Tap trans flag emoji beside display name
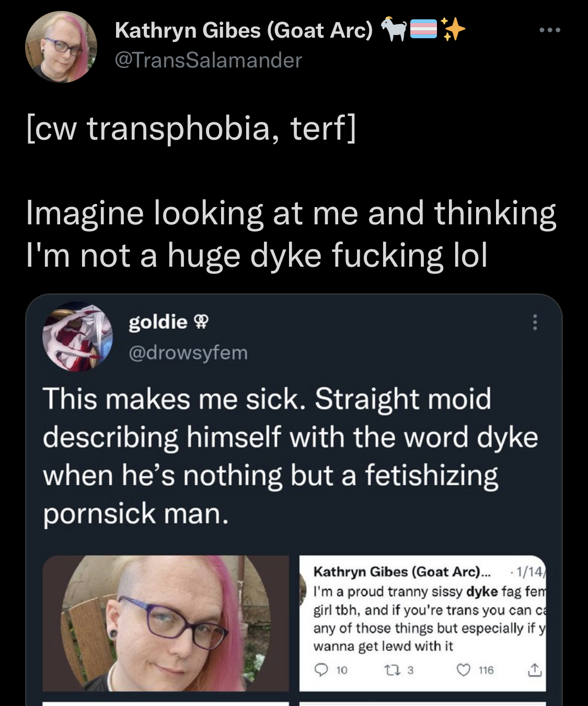 (x=423, y=29)
